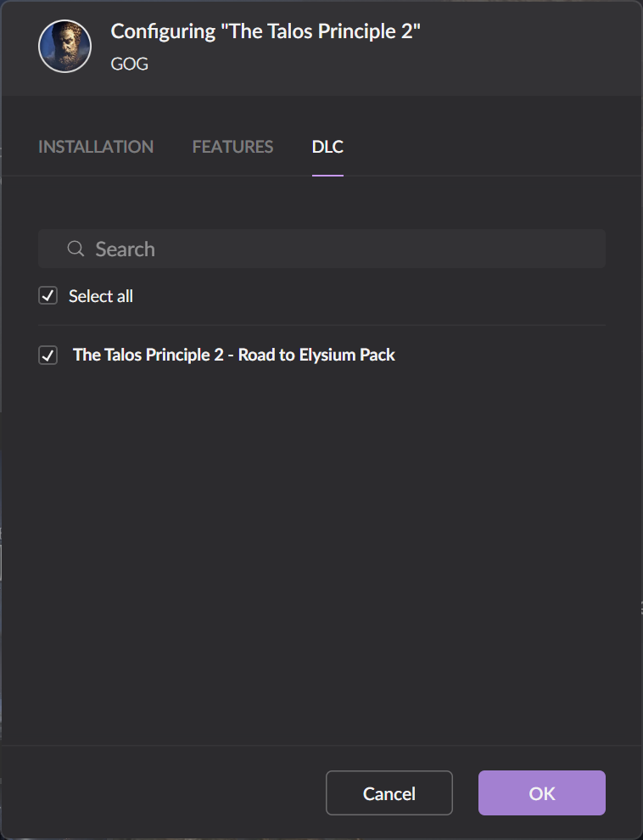Click the purple underline beneath DLC tab

(327, 175)
